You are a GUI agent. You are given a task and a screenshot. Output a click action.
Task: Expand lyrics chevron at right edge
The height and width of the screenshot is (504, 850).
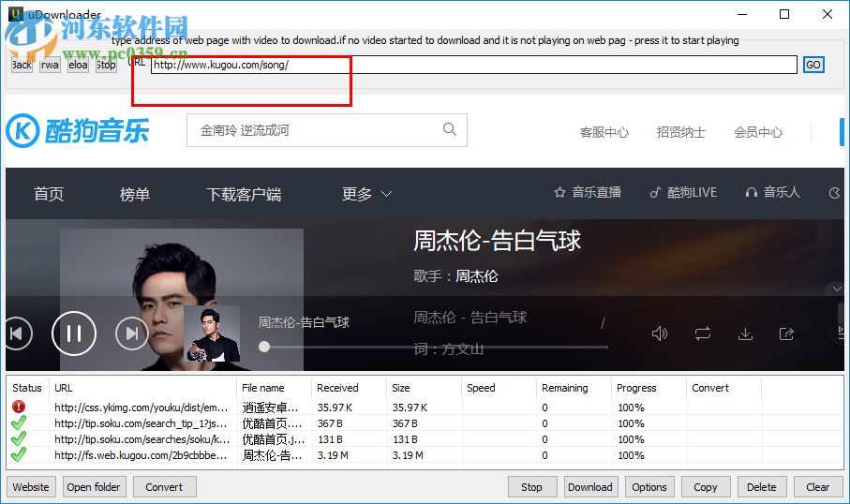(837, 289)
